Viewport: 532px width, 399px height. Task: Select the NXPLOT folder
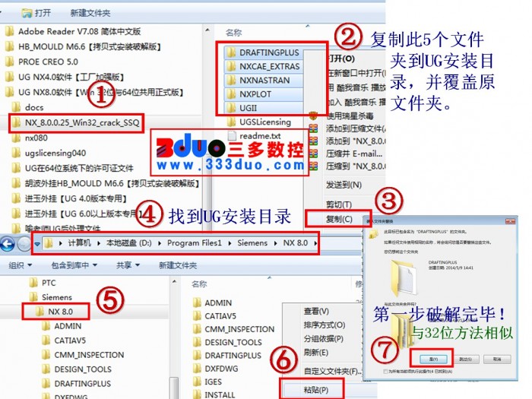249,94
